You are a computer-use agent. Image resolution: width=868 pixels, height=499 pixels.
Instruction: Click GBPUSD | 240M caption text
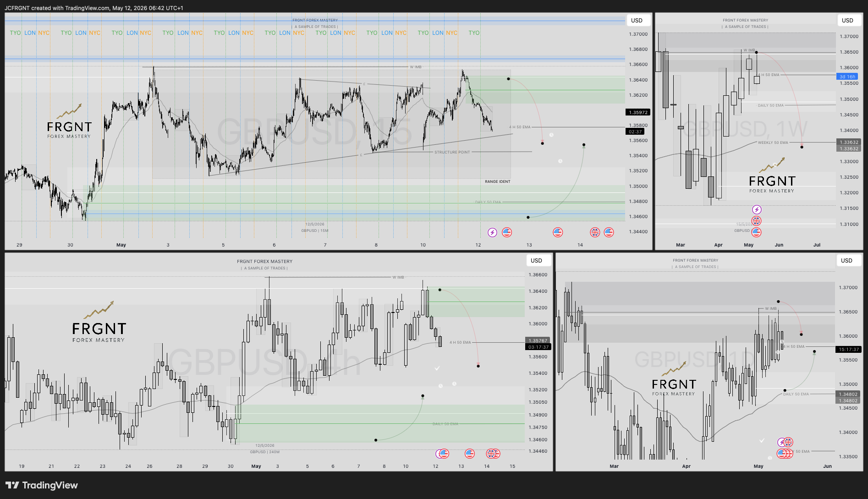(264, 452)
